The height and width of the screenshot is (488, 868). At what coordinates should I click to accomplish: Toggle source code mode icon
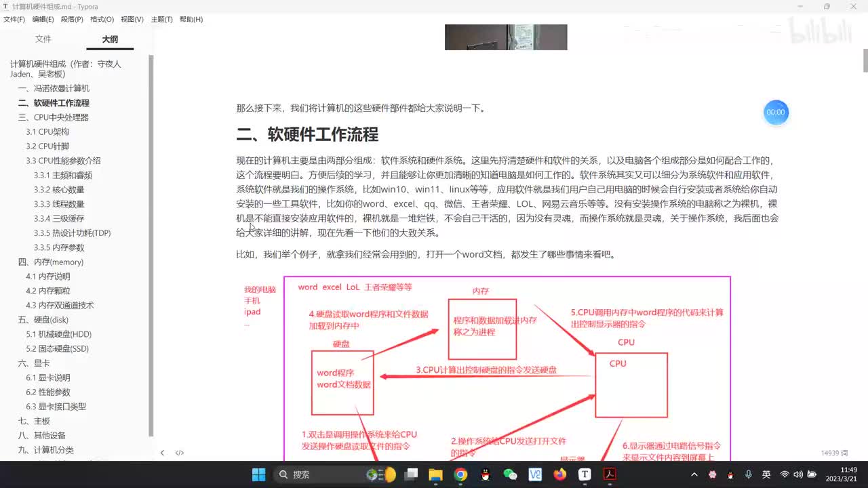[x=180, y=453]
